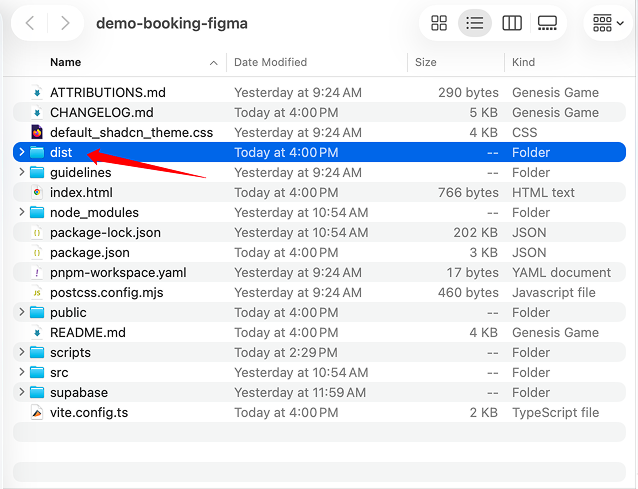Expand the guidelines folder

[22, 172]
